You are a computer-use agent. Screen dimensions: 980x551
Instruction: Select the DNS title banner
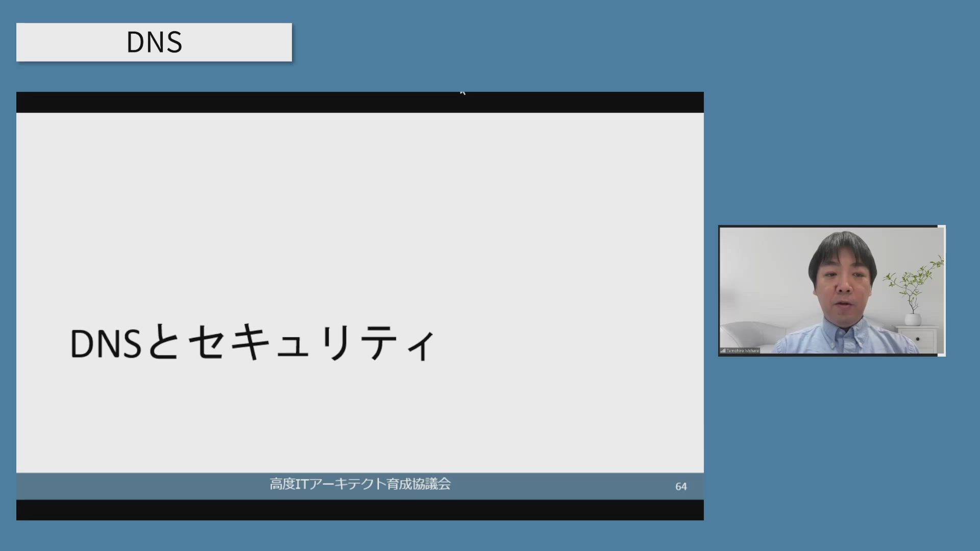[154, 42]
